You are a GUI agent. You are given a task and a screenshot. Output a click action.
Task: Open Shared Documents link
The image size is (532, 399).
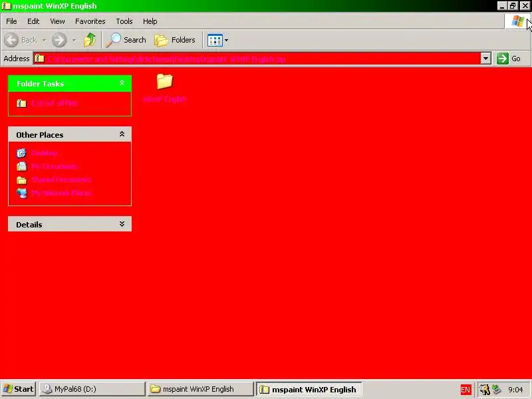pyautogui.click(x=61, y=180)
